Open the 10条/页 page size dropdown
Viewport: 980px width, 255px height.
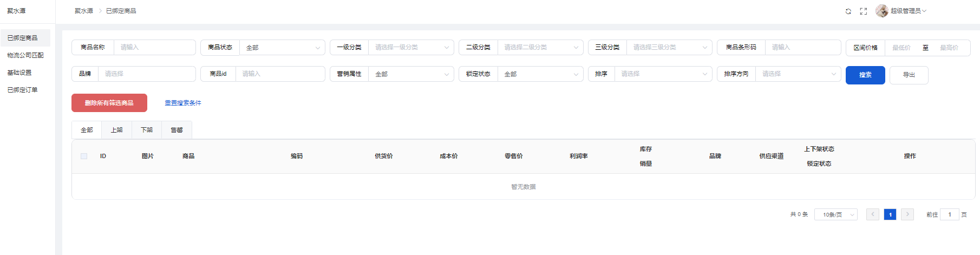[835, 214]
